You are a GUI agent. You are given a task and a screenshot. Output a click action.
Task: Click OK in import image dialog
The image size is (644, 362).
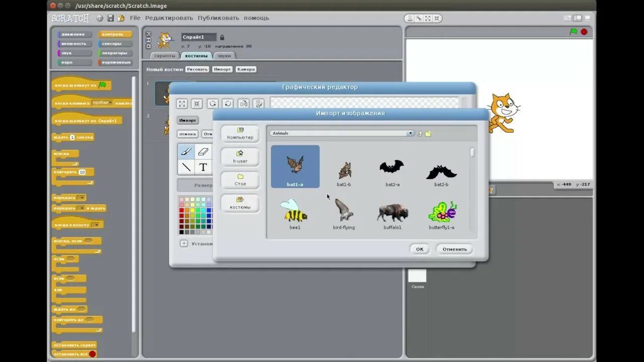[420, 249]
